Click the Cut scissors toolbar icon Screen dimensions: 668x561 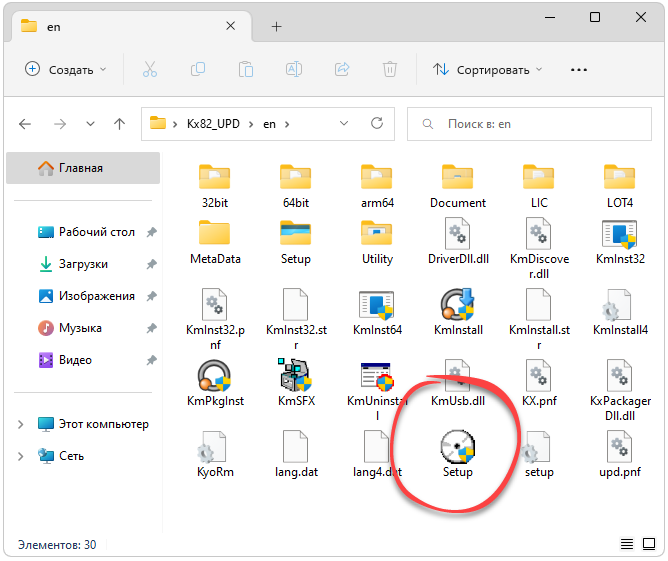(150, 69)
